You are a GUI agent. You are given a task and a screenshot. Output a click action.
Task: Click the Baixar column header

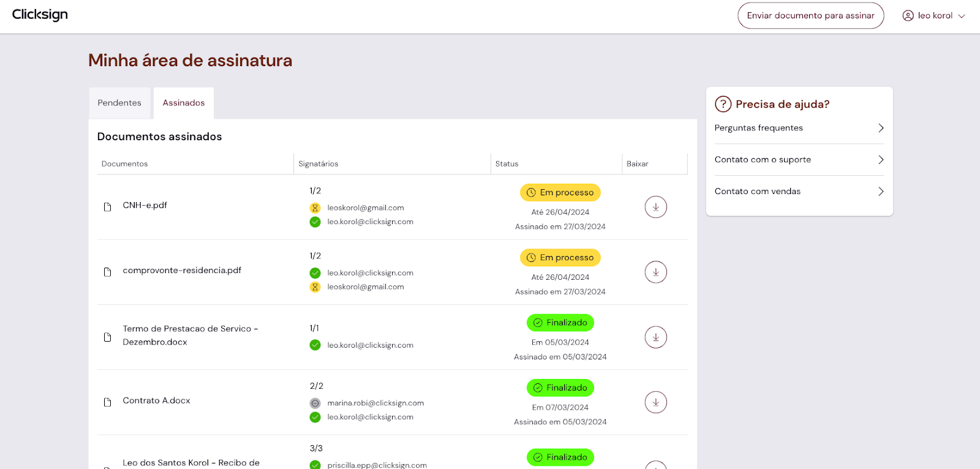(637, 163)
